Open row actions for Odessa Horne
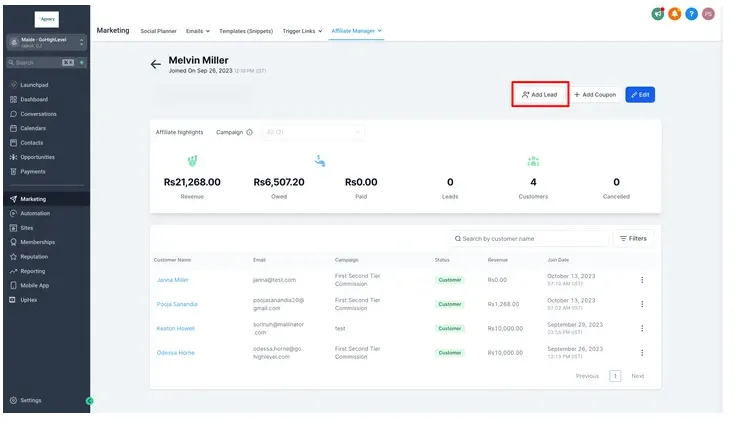 click(642, 353)
